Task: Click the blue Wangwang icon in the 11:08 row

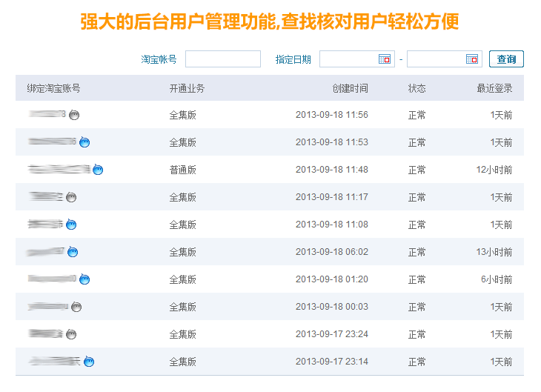Action: coord(71,225)
